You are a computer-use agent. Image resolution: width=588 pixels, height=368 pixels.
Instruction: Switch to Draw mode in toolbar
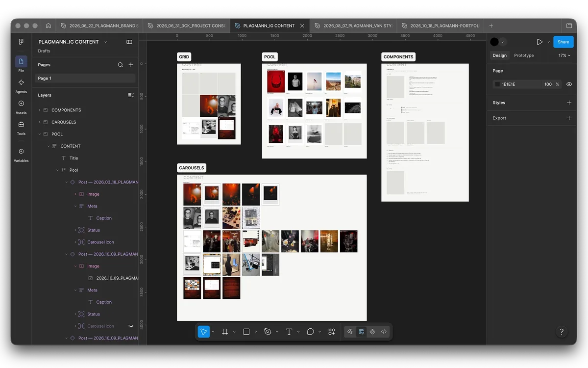tap(350, 332)
